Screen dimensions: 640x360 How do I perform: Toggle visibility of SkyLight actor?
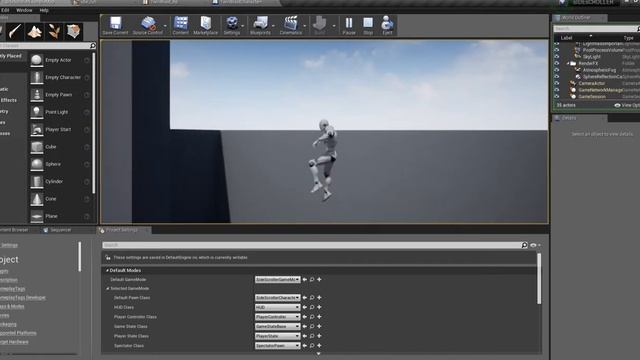tap(556, 57)
